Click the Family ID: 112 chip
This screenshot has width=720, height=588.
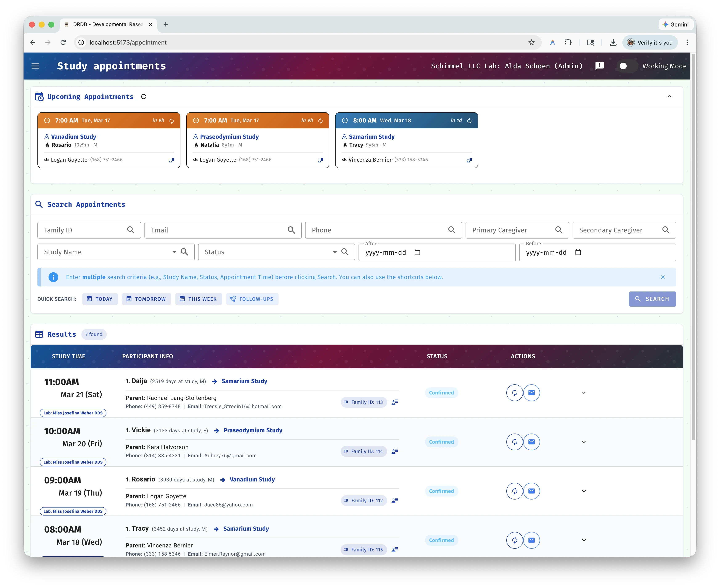tap(364, 500)
